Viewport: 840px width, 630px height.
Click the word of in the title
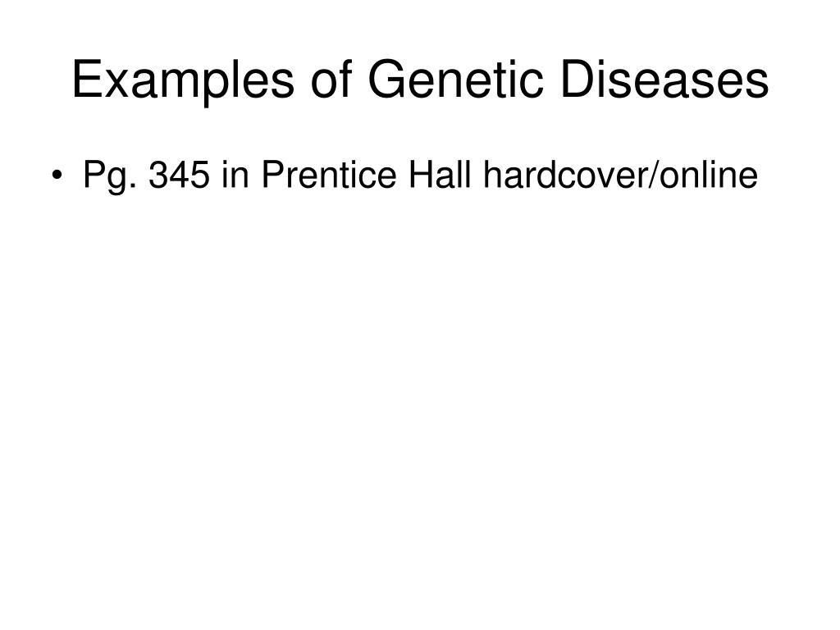331,79
